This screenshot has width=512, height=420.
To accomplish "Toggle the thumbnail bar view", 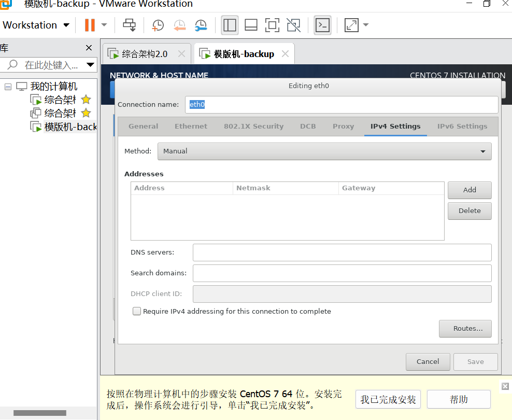I will [x=251, y=25].
